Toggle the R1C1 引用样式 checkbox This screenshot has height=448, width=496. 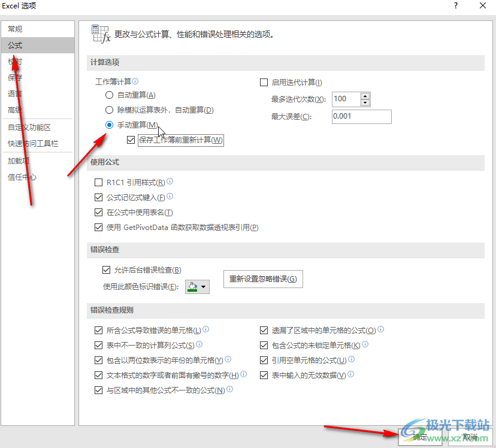click(99, 182)
